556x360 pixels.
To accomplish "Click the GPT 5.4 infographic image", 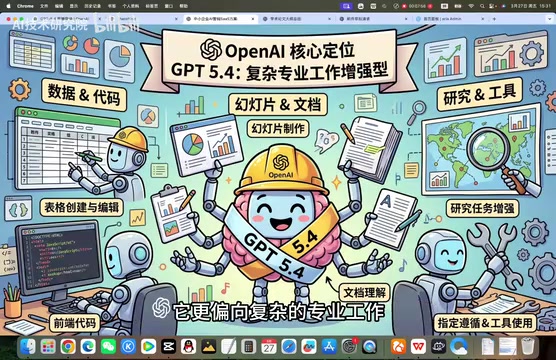I will coord(278,180).
